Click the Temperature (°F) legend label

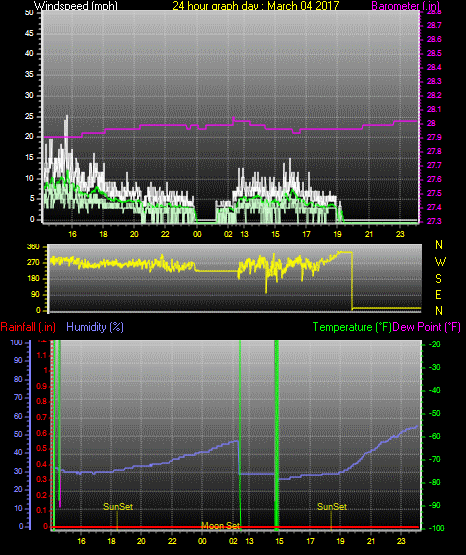pos(352,327)
